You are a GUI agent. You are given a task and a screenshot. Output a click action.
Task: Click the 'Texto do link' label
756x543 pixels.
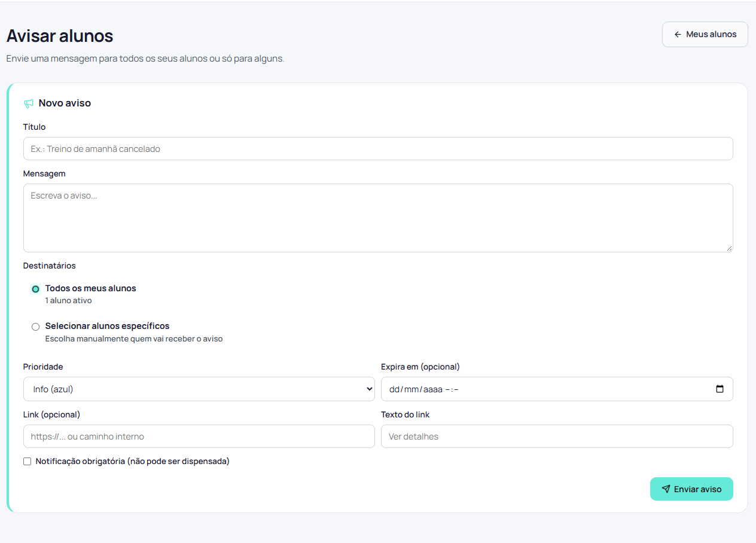click(406, 414)
